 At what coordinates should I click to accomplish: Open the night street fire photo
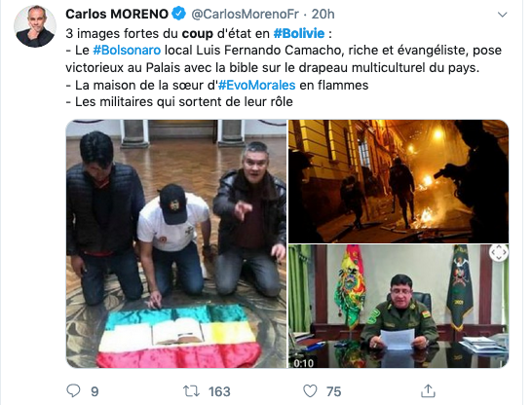[399, 181]
